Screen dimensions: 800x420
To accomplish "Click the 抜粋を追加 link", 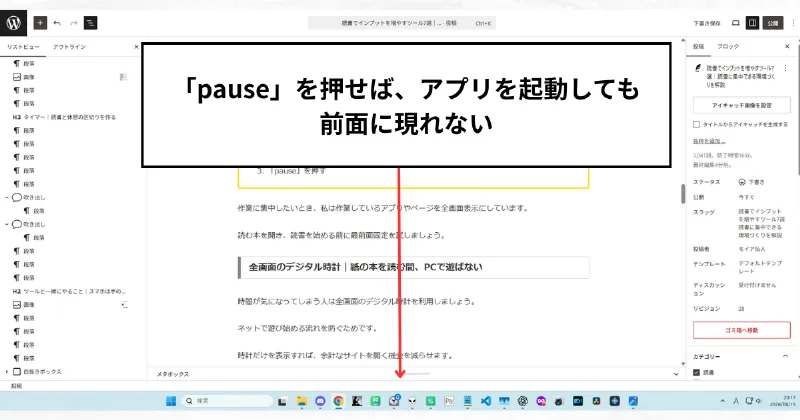I will (x=709, y=141).
